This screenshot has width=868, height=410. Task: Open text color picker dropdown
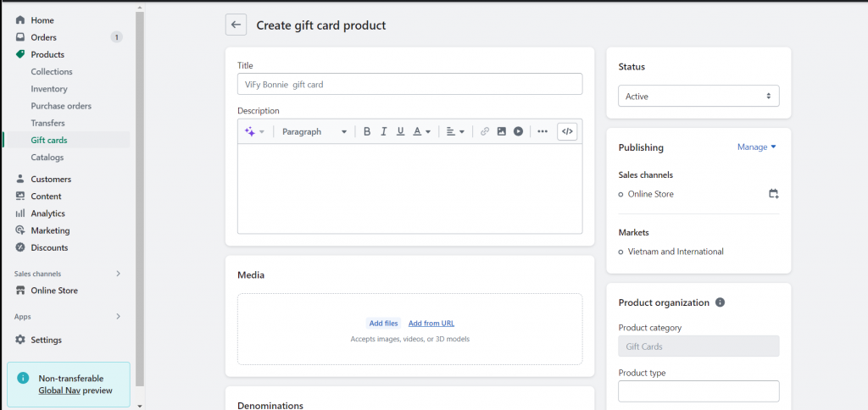422,131
